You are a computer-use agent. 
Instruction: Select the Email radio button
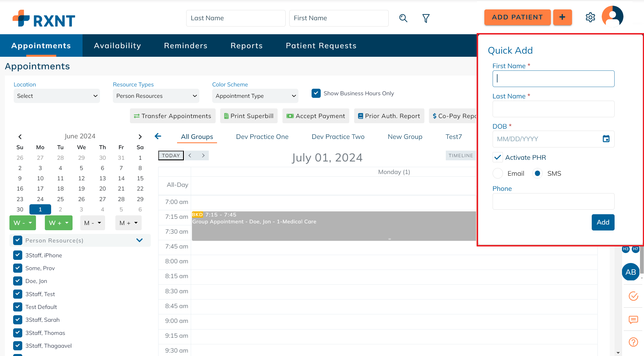498,173
